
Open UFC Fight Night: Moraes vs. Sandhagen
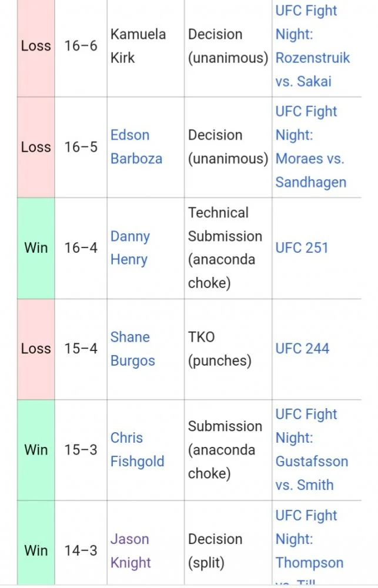(x=310, y=147)
